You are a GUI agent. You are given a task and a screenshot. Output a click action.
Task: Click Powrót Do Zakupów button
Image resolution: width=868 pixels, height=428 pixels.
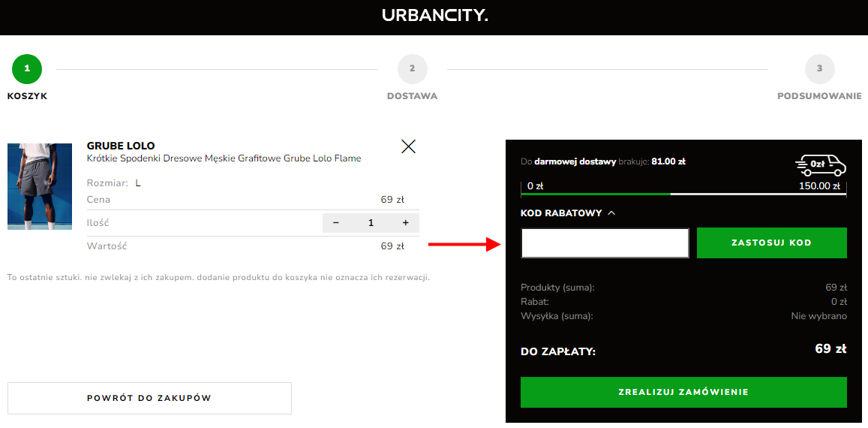(x=149, y=398)
